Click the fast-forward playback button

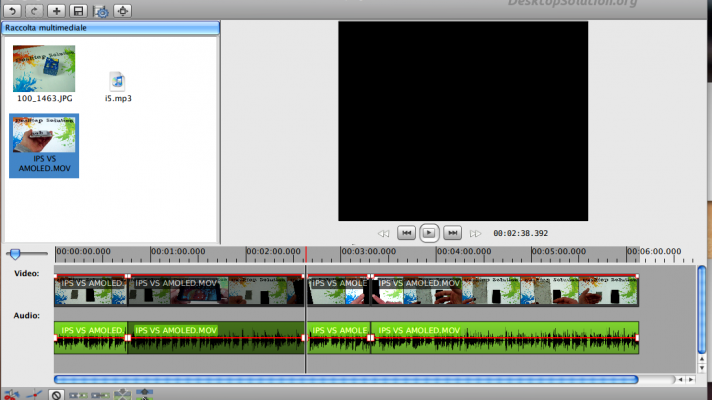pyautogui.click(x=475, y=233)
